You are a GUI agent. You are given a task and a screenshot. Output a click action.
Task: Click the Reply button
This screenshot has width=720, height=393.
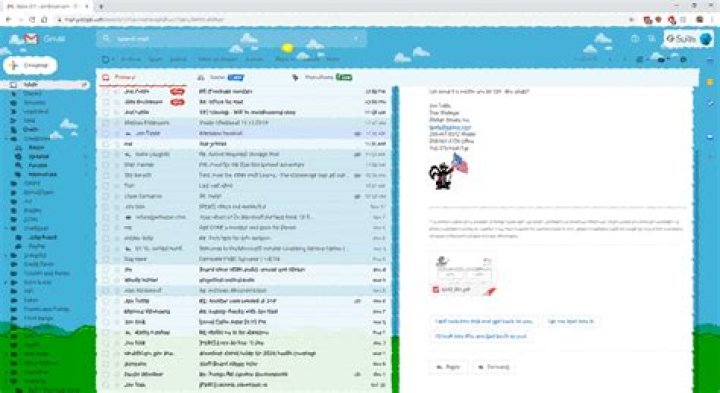click(448, 367)
